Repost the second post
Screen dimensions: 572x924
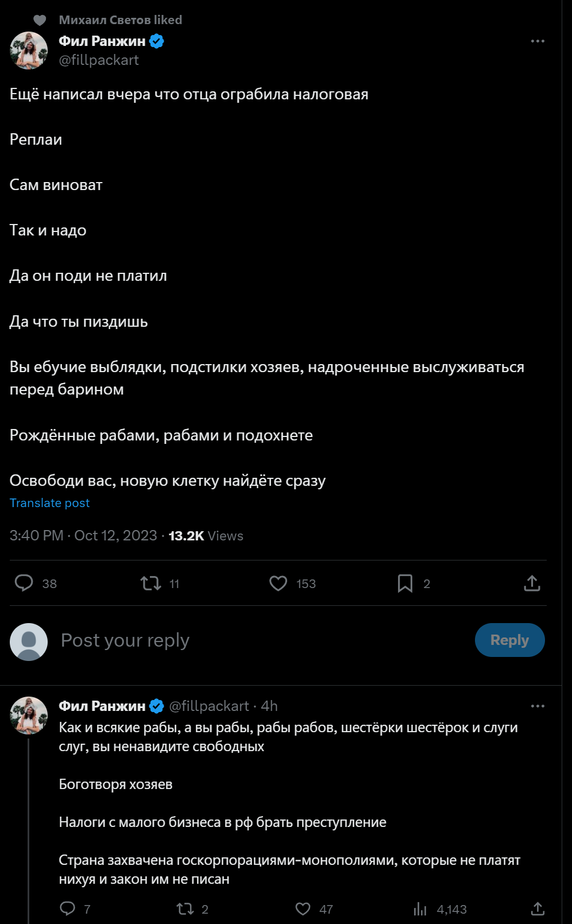(x=185, y=908)
